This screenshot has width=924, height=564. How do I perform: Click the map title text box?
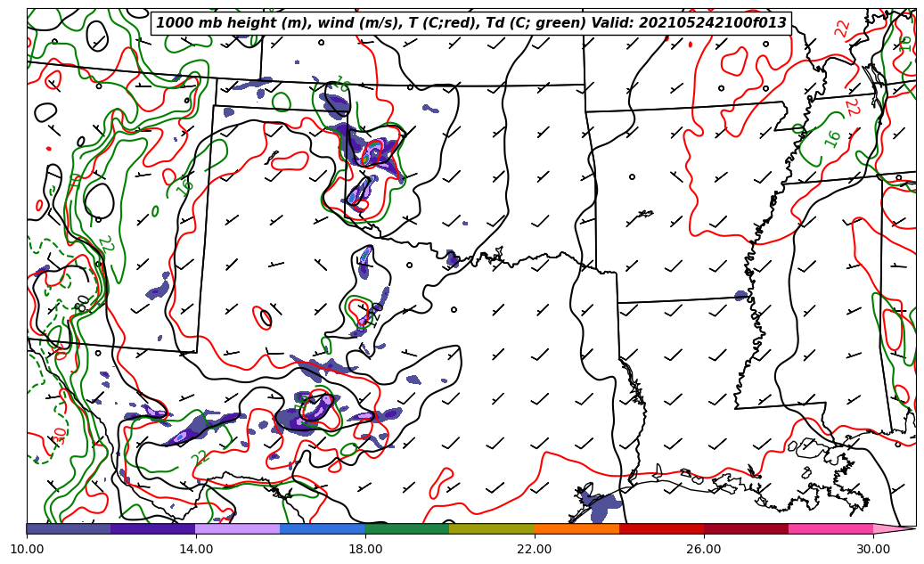click(470, 23)
